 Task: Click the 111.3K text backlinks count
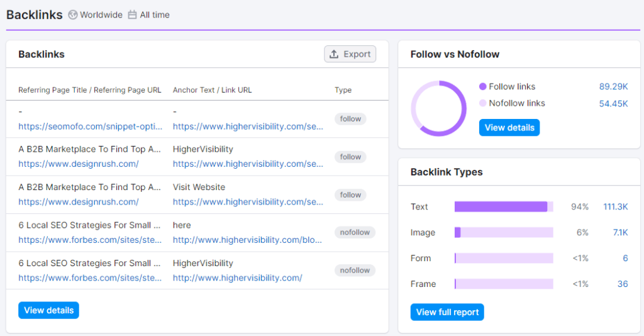pyautogui.click(x=615, y=206)
